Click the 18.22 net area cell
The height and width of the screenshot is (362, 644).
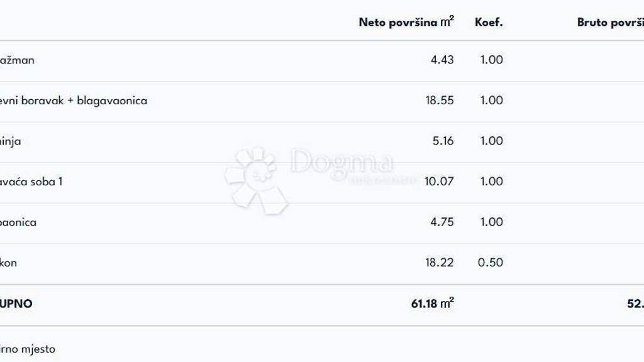pyautogui.click(x=440, y=263)
